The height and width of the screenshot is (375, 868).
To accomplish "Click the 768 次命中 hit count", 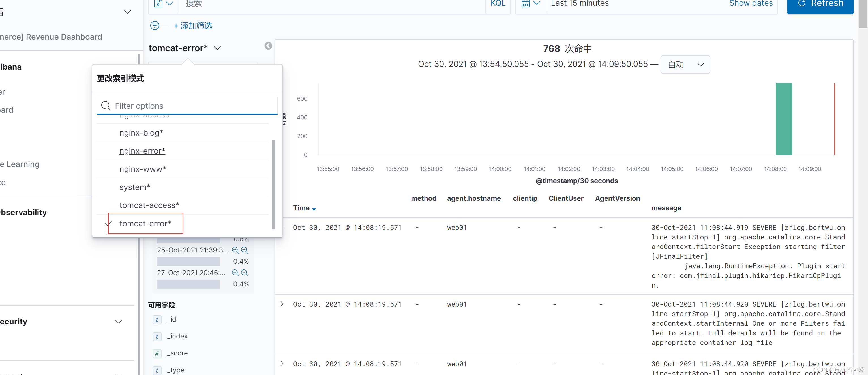I will (x=567, y=49).
